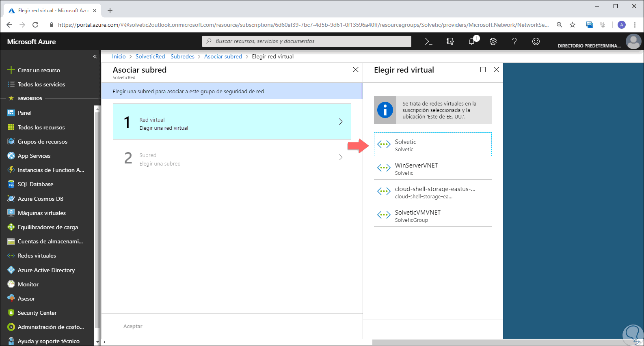
Task: Expand step 2 Subred
Action: pyautogui.click(x=232, y=157)
